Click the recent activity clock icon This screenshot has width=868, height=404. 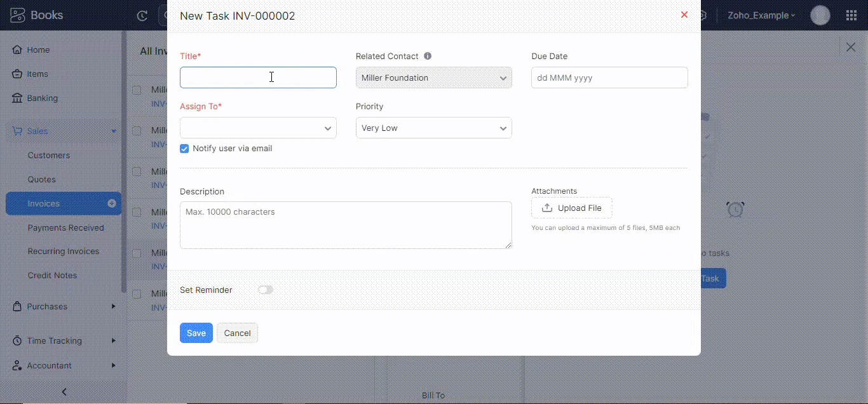tap(142, 16)
